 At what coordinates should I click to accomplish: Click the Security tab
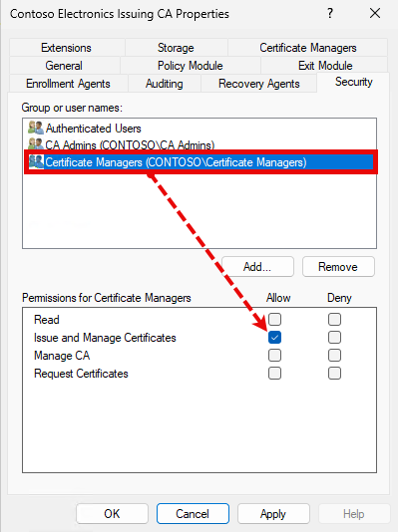click(x=353, y=82)
